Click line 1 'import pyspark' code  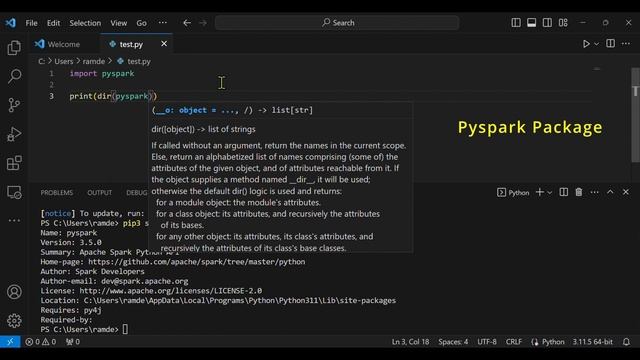click(x=102, y=73)
